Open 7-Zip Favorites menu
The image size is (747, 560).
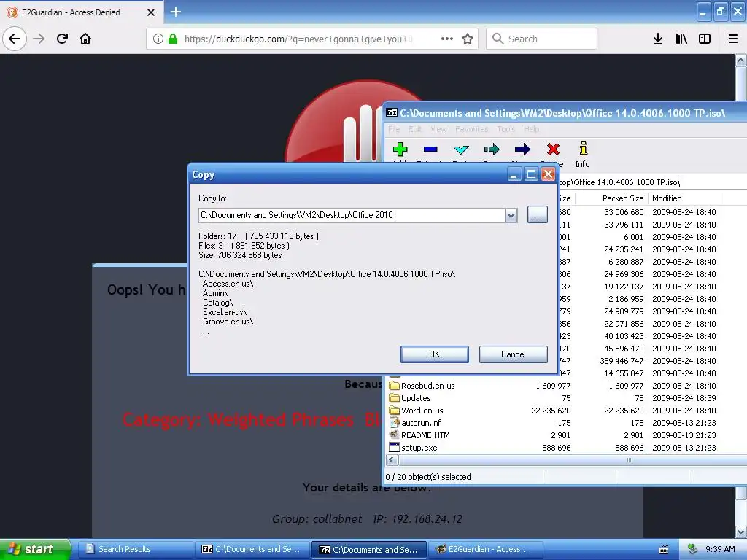472,129
